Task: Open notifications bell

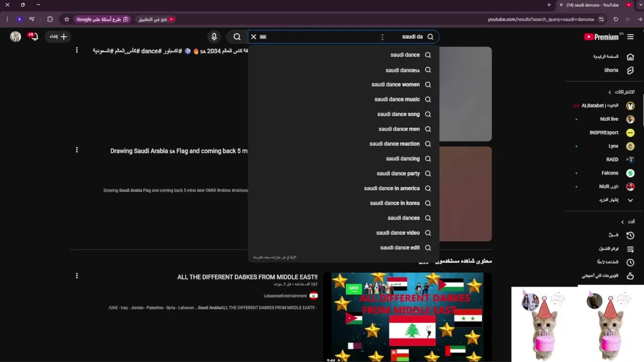Action: (x=34, y=37)
